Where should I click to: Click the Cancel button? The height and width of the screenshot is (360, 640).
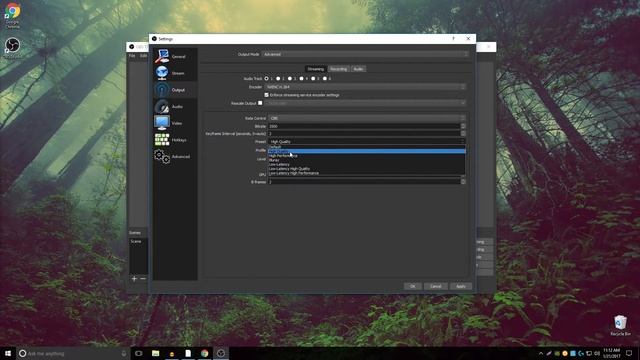point(436,286)
